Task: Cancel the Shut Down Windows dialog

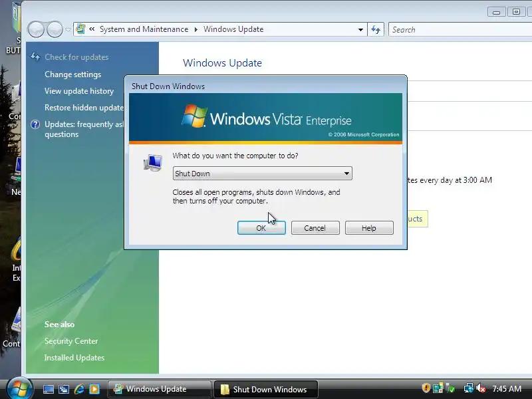Action: 315,228
